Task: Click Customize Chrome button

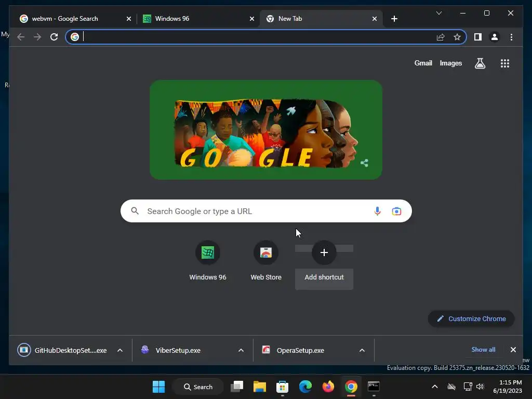Action: (471, 319)
